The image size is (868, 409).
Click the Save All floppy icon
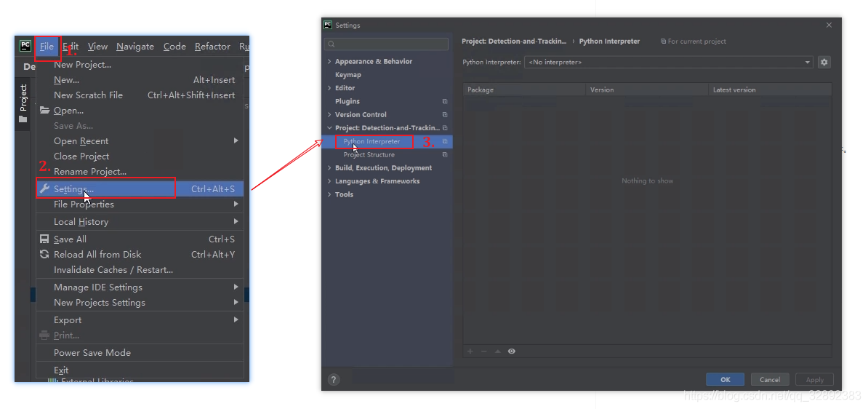tap(44, 239)
